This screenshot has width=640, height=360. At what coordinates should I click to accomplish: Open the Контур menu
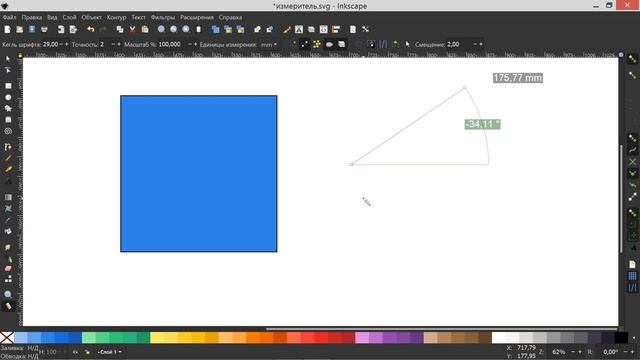[x=116, y=17]
